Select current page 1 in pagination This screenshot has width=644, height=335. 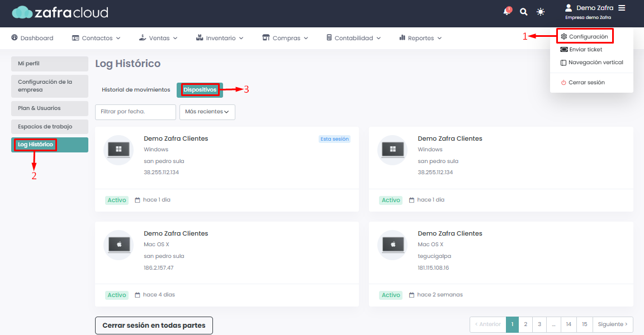pos(512,324)
